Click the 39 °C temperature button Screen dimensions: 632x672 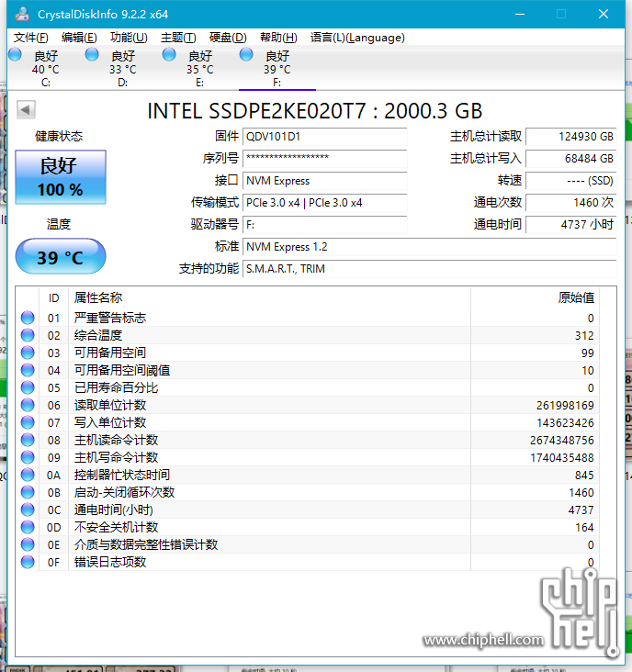point(61,257)
